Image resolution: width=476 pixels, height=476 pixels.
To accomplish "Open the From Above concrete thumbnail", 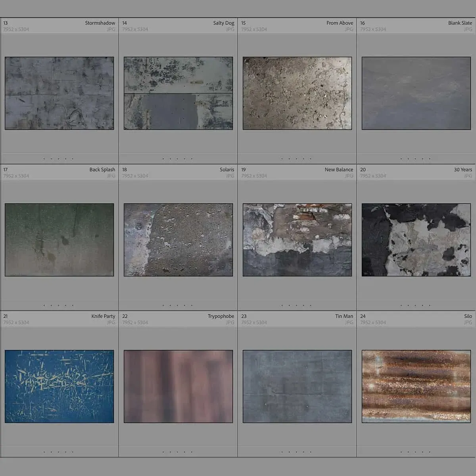I will pos(297,93).
